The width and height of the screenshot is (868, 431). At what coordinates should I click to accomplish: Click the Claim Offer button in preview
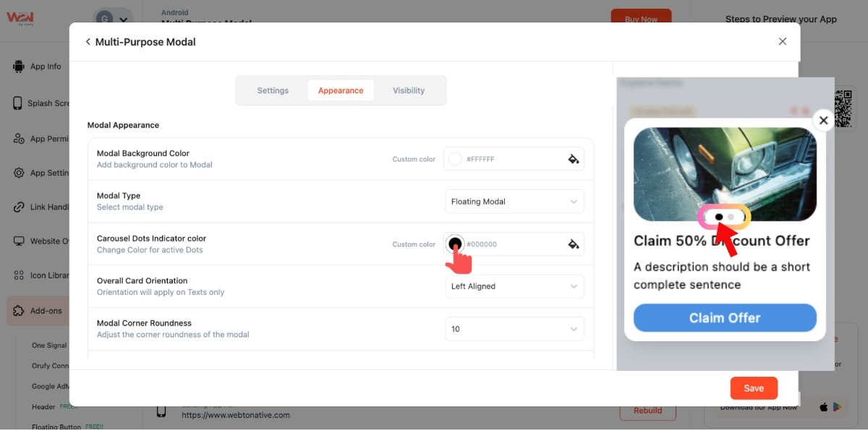click(725, 318)
